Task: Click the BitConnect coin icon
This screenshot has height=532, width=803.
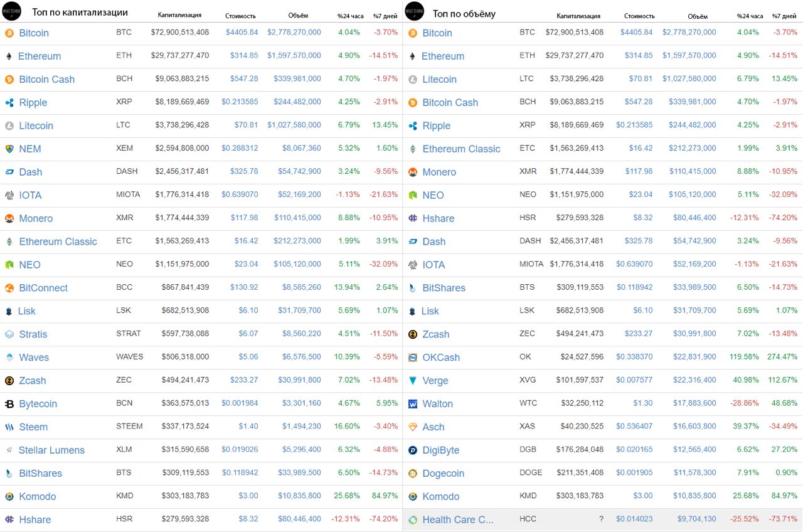Action: [9, 288]
